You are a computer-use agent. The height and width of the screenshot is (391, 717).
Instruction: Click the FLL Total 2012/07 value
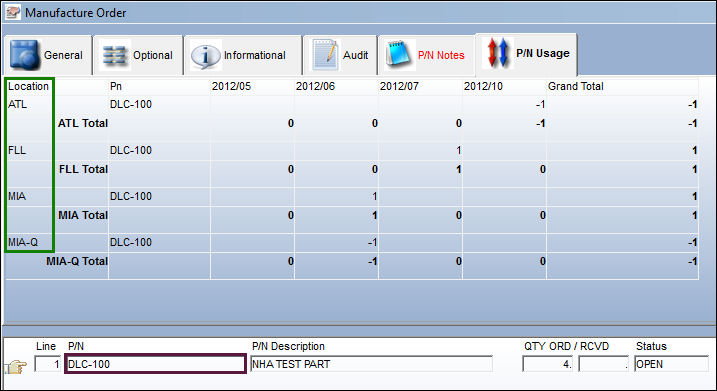458,170
